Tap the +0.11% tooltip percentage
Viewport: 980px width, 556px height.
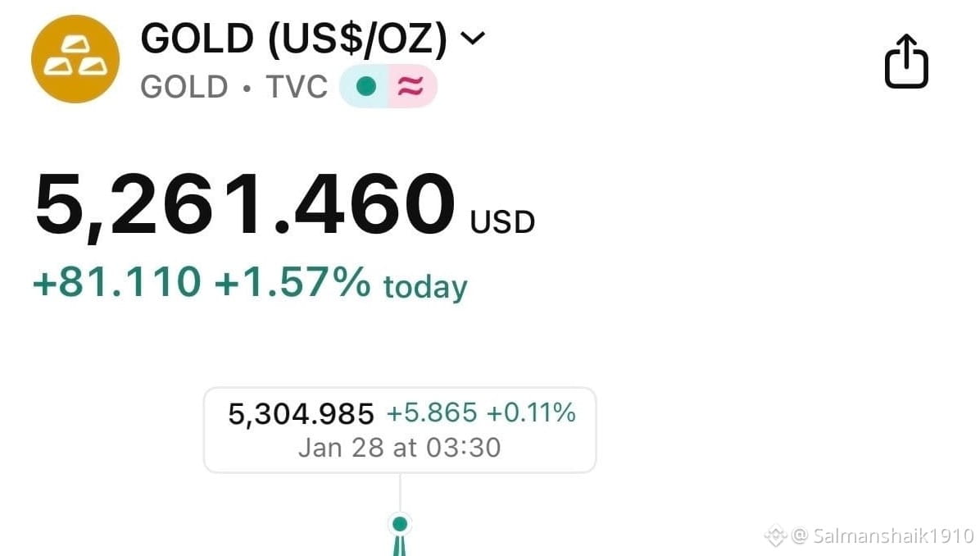click(x=531, y=412)
